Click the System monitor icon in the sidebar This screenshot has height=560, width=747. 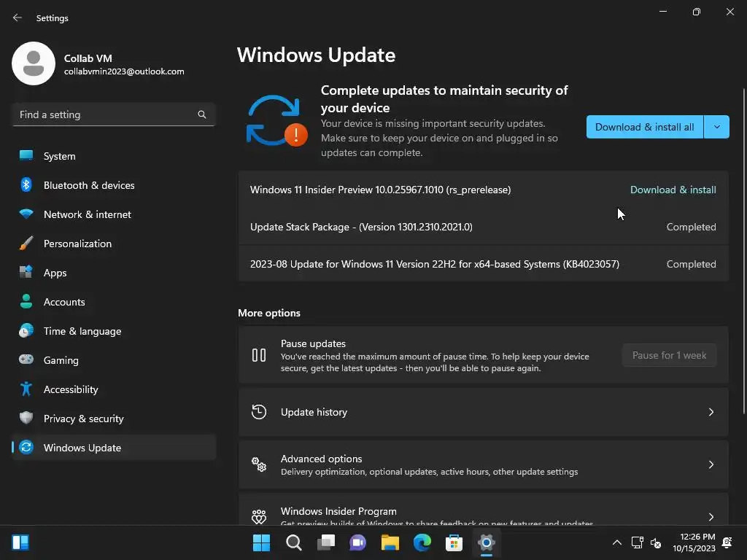click(x=26, y=156)
